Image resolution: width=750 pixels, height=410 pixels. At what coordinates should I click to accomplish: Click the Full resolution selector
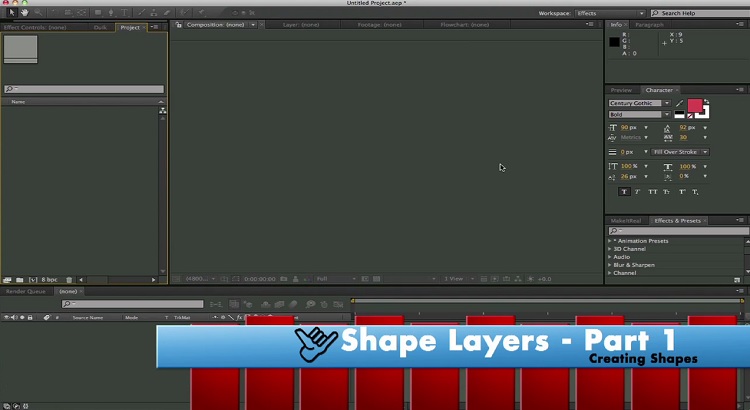pyautogui.click(x=336, y=279)
